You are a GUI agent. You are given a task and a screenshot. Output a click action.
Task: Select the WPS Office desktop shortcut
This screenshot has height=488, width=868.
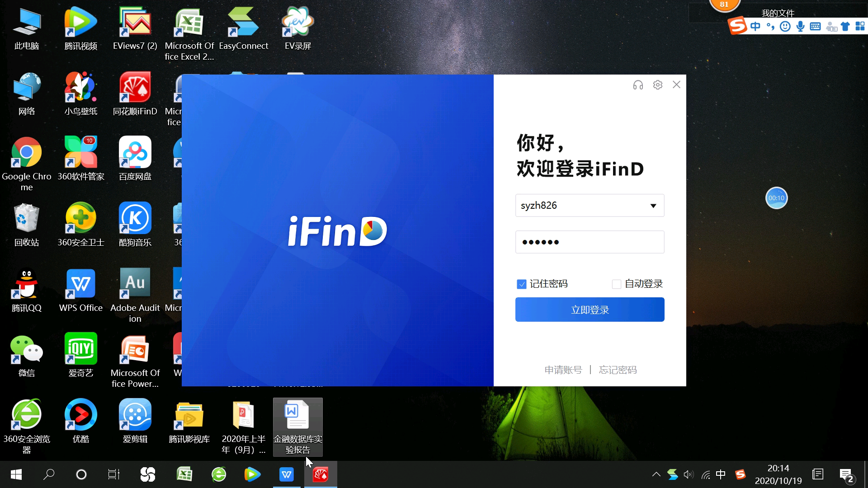(x=81, y=290)
